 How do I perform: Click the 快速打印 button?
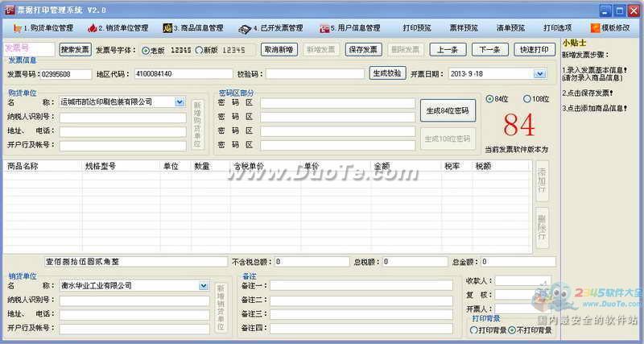pos(535,50)
